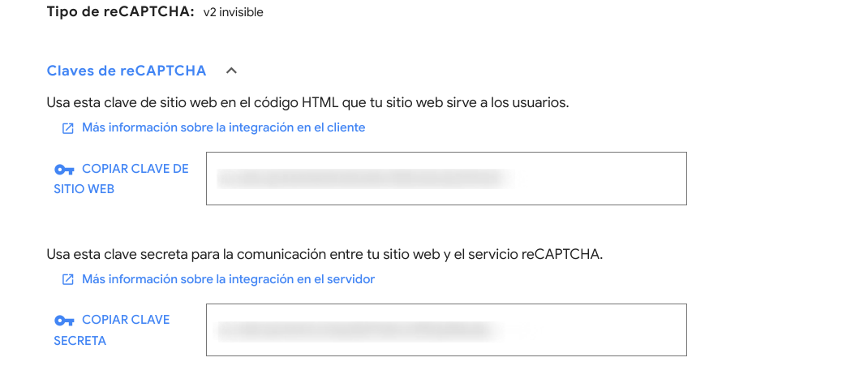The width and height of the screenshot is (868, 392).
Task: Click external-link icon beside client integration link
Action: pos(68,128)
